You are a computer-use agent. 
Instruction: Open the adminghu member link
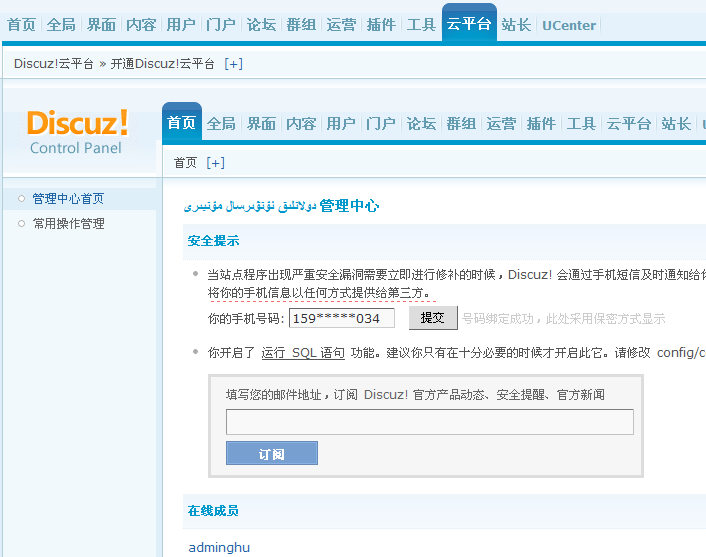[x=219, y=548]
